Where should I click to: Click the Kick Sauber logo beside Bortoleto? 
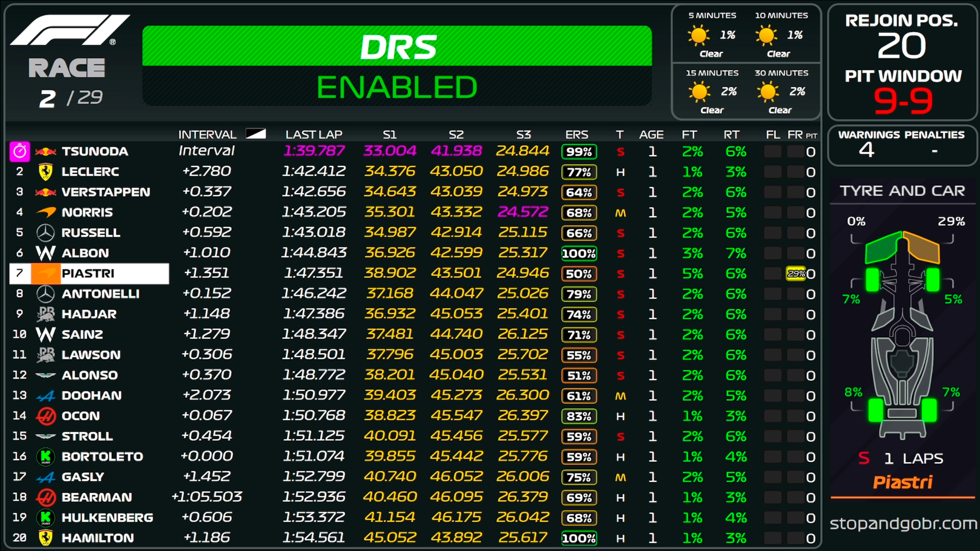[45, 457]
